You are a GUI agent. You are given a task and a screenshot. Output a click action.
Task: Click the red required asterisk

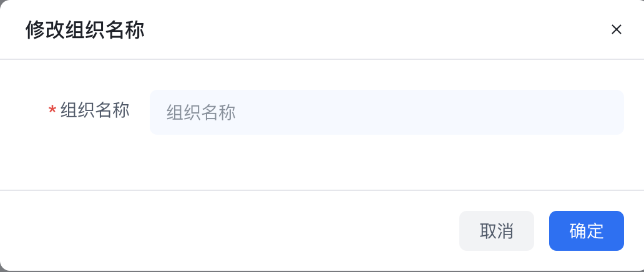pos(52,110)
